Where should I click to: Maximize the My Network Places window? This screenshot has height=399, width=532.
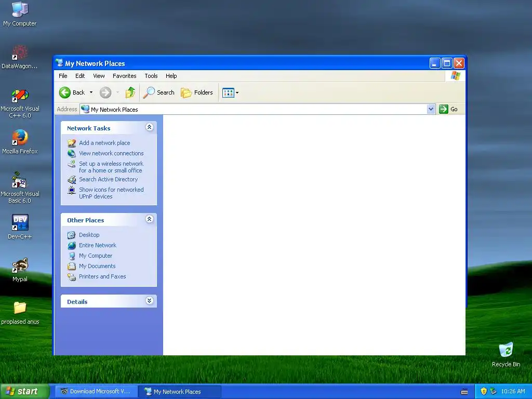447,63
